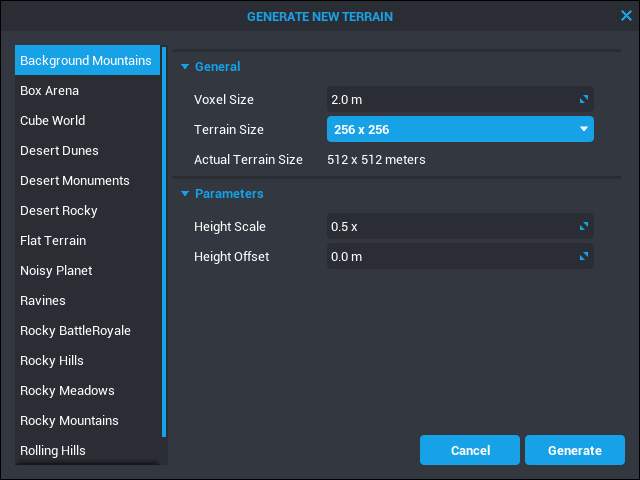Screen dimensions: 640x480
Task: Click the terrain list scrollbar
Action: 164,250
